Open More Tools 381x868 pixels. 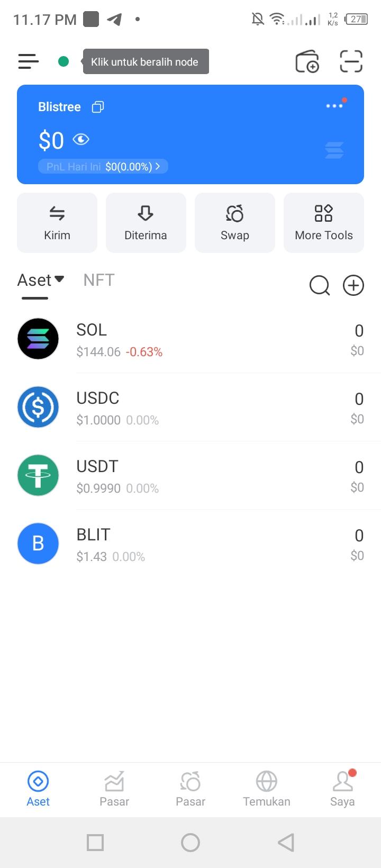coord(324,222)
